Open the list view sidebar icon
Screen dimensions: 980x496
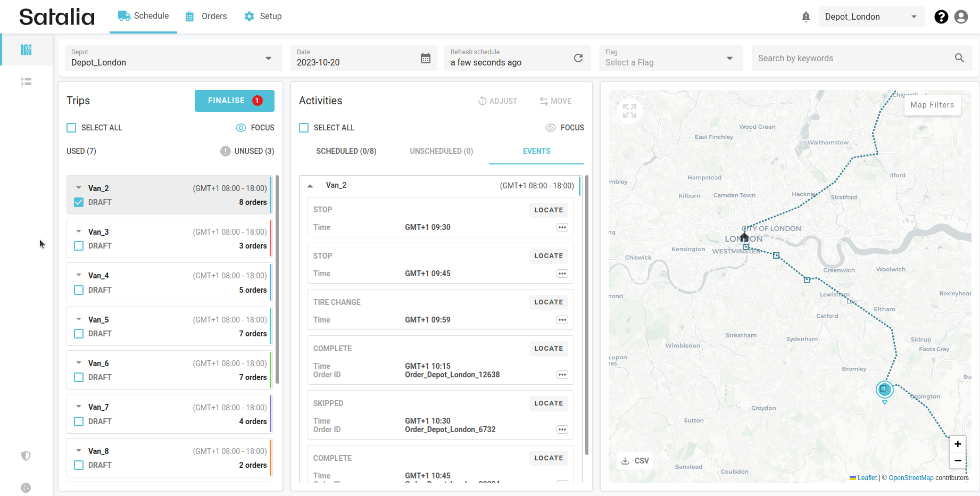tap(26, 81)
